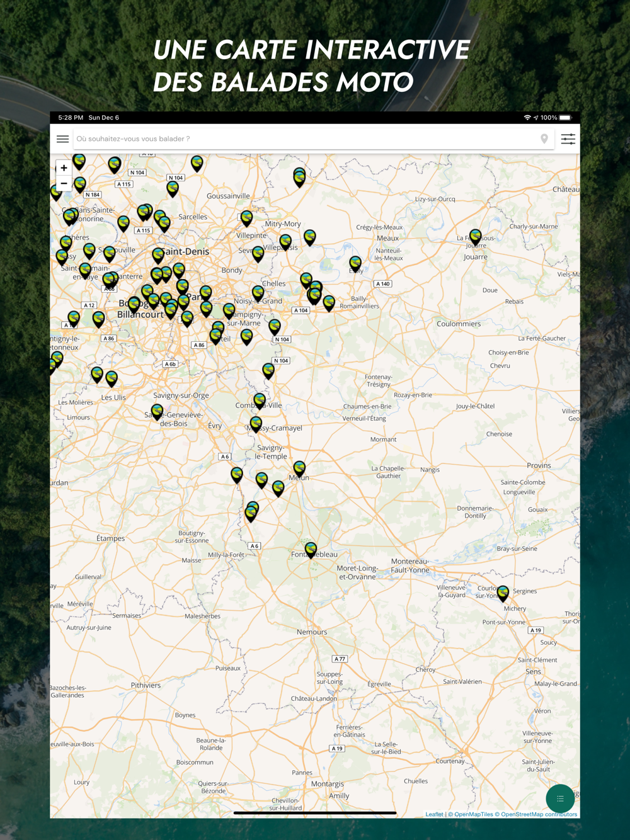The height and width of the screenshot is (840, 630).
Task: Click the Étampes town label
Action: (x=110, y=538)
